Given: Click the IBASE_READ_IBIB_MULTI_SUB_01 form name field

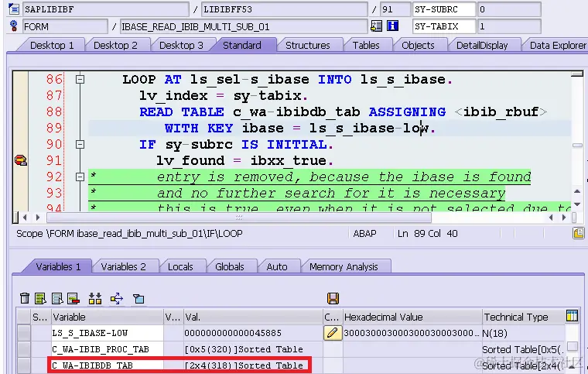Looking at the screenshot, I should point(243,26).
